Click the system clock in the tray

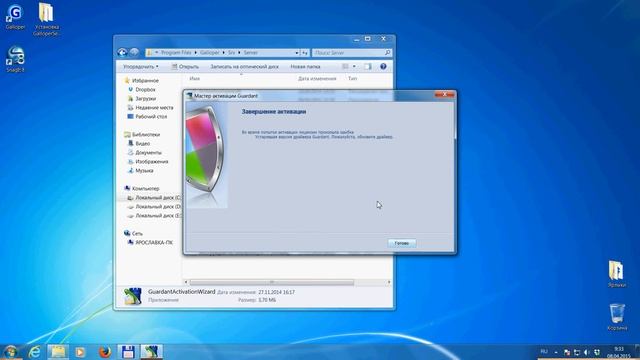click(x=618, y=352)
